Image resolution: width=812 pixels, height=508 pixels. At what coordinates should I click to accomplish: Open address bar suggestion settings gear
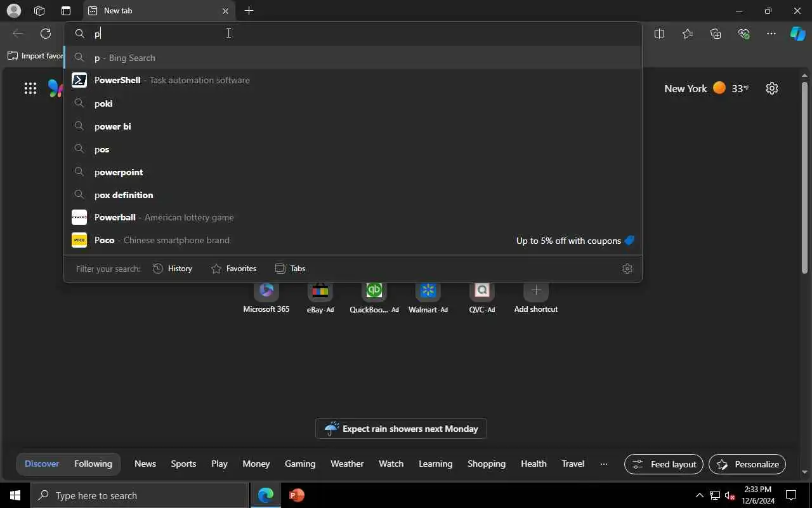pos(627,269)
